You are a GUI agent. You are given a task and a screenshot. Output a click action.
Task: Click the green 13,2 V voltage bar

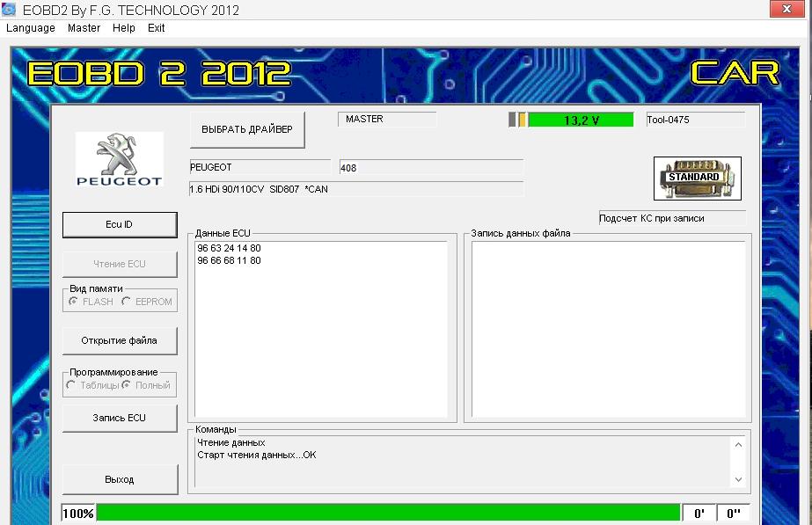[x=581, y=120]
